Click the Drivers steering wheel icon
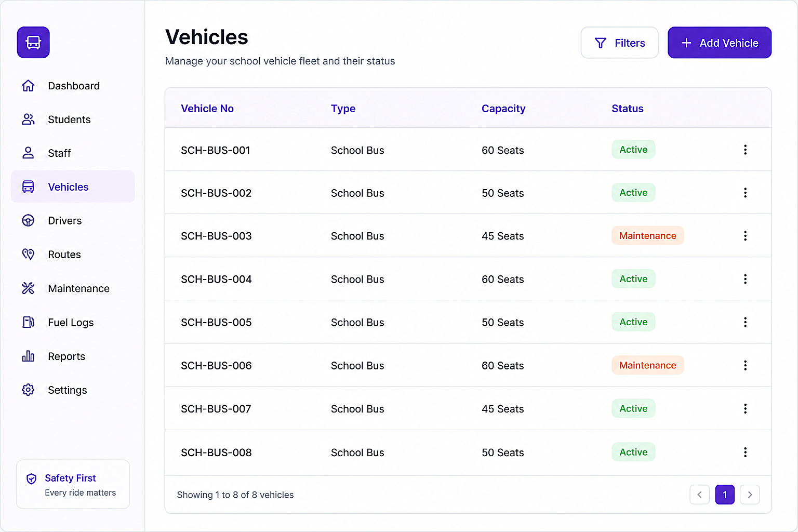The width and height of the screenshot is (798, 532). (x=28, y=221)
